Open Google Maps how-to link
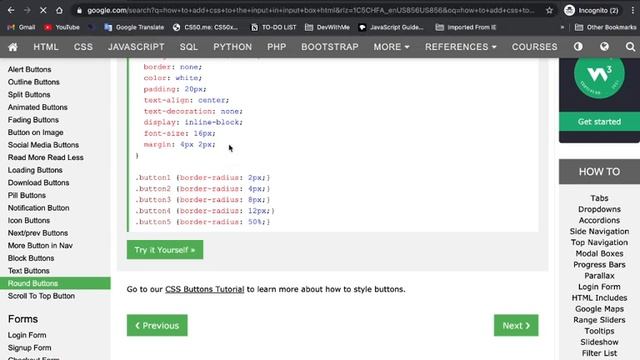 (x=599, y=309)
